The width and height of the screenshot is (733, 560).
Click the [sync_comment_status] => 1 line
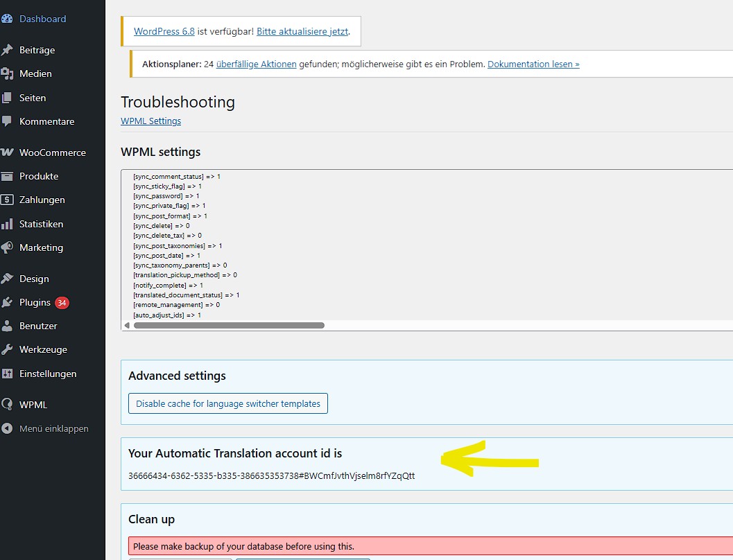177,177
